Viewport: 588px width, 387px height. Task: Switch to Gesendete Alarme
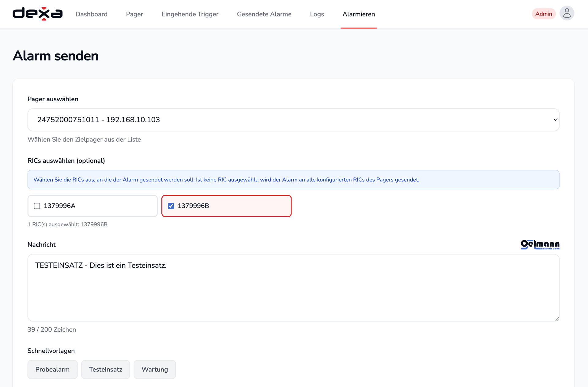coord(264,14)
